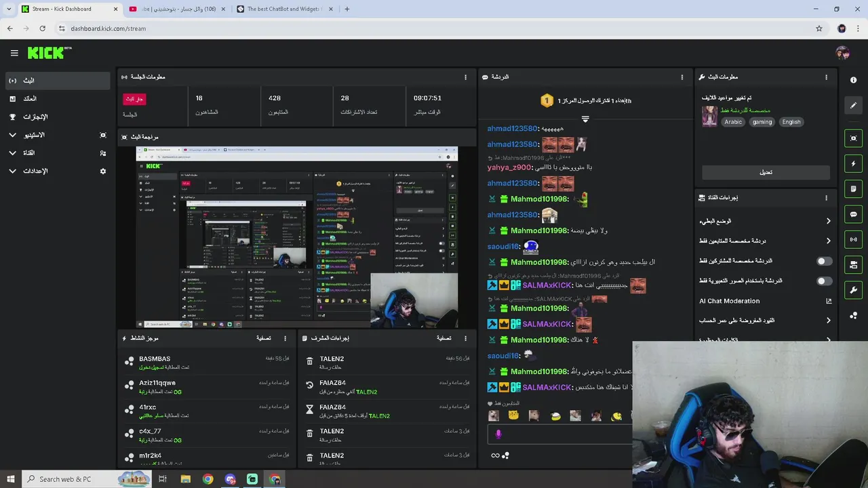This screenshot has width=868, height=488.
Task: Select the yellow cat emote in quick row
Action: click(x=513, y=415)
